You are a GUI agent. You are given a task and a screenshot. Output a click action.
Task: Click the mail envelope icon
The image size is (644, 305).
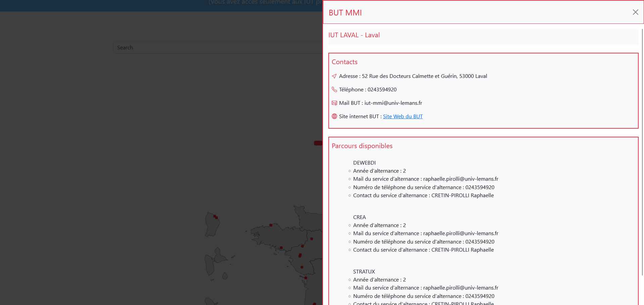[x=334, y=103]
